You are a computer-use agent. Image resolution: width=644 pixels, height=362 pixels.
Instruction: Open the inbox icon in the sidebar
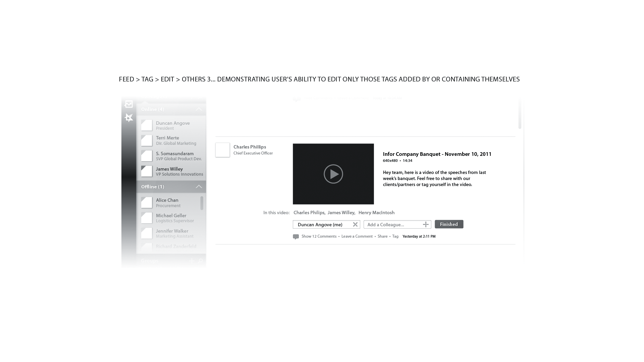click(x=129, y=104)
